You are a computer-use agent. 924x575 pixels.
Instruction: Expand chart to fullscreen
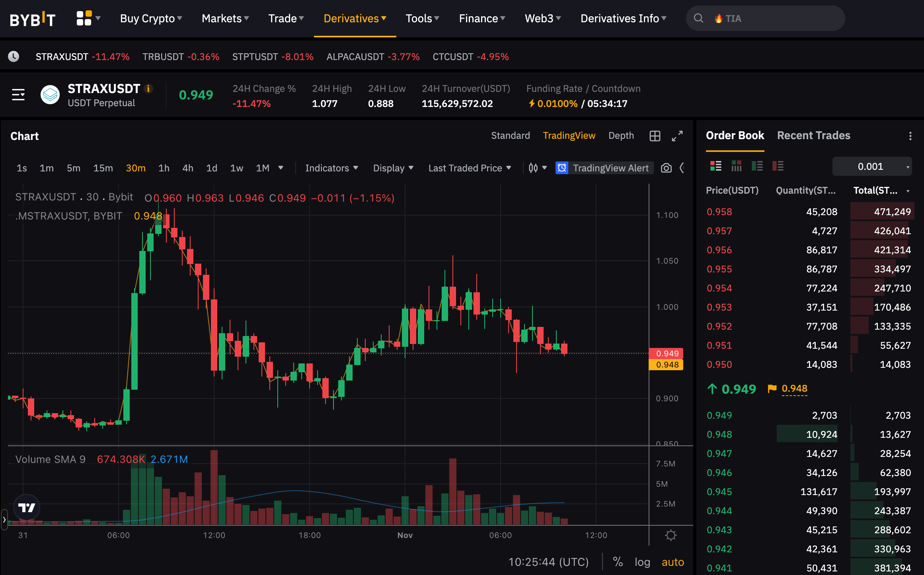click(x=677, y=136)
